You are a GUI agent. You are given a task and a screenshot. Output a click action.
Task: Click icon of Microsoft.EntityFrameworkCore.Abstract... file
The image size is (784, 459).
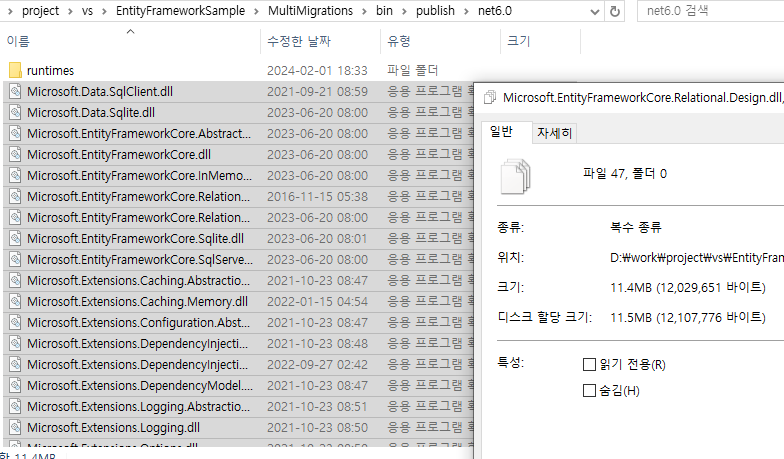tap(15, 134)
